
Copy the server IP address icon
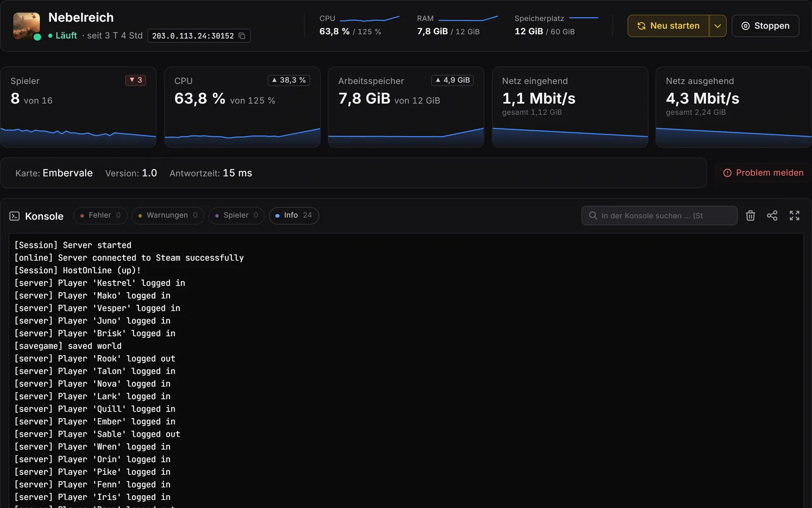tap(242, 36)
